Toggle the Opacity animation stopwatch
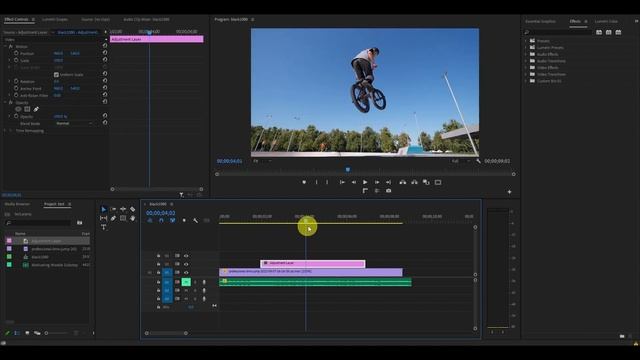640x360 pixels. pyautogui.click(x=16, y=116)
